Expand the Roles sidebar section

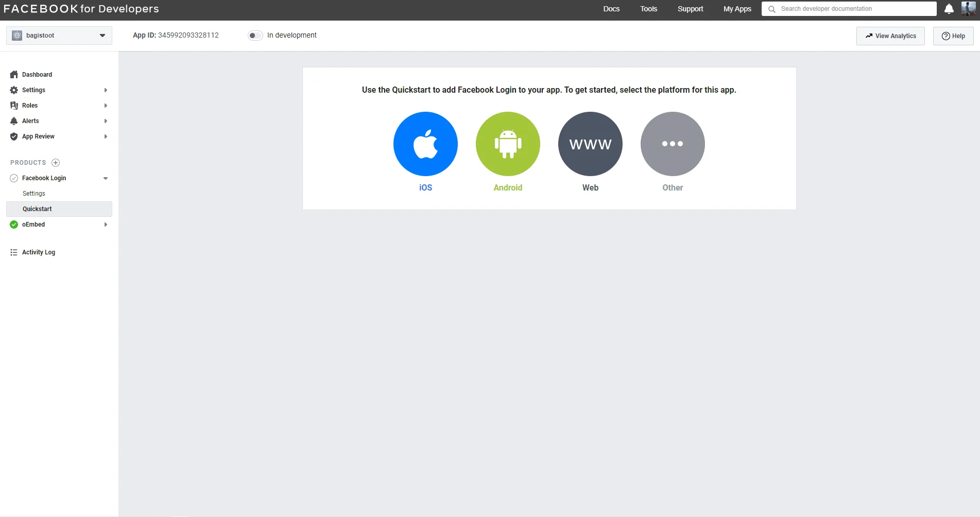106,106
